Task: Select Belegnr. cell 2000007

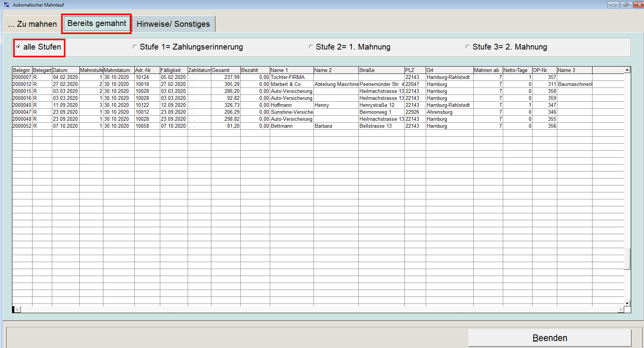Action: 22,77
